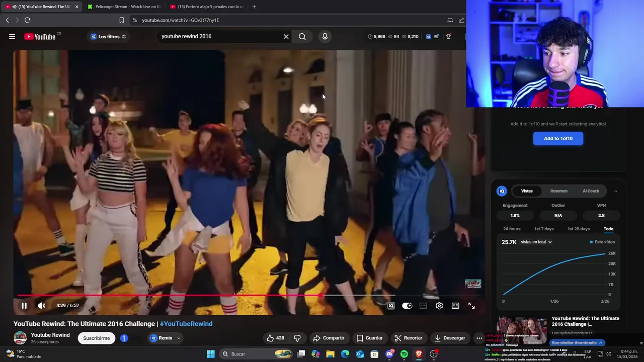
Task: Dislike the video
Action: [297, 338]
